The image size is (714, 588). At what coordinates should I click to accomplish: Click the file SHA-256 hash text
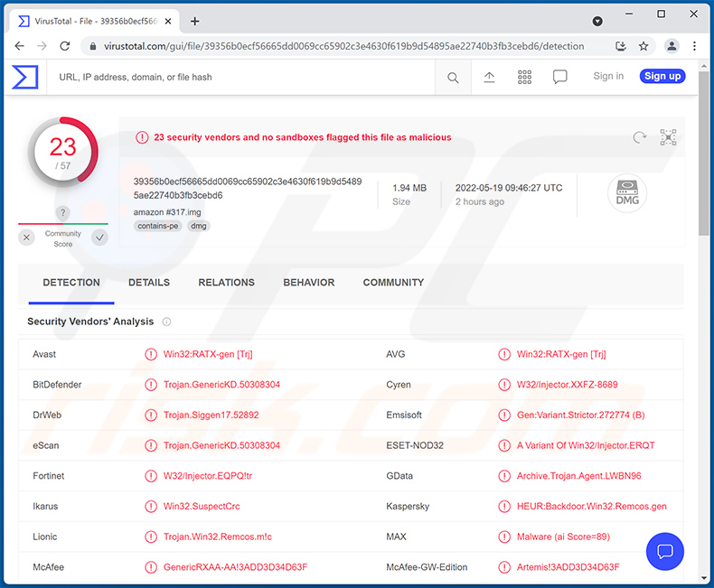[248, 189]
